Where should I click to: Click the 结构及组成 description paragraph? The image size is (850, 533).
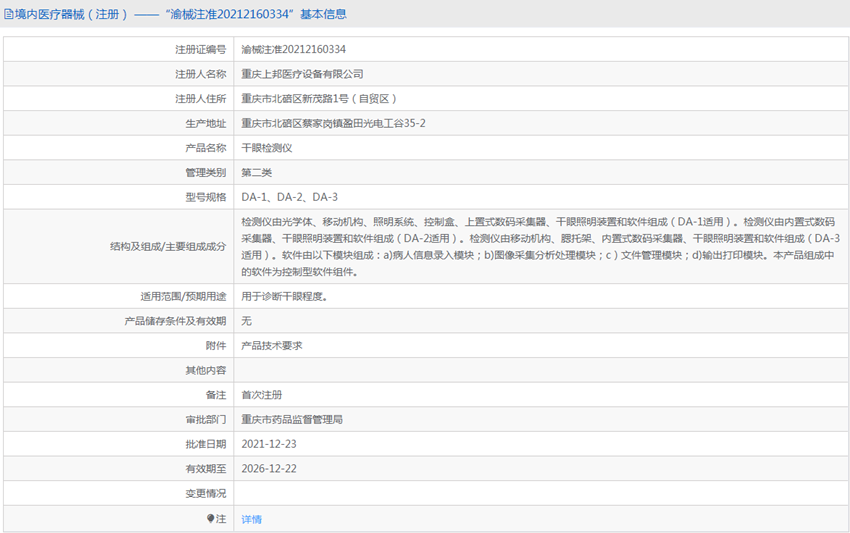(x=540, y=246)
